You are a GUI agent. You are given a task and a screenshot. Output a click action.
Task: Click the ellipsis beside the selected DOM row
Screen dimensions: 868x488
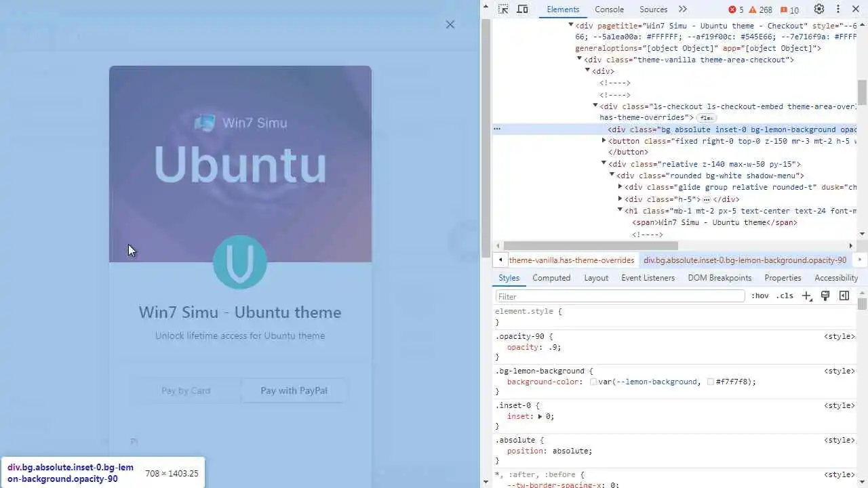(497, 129)
